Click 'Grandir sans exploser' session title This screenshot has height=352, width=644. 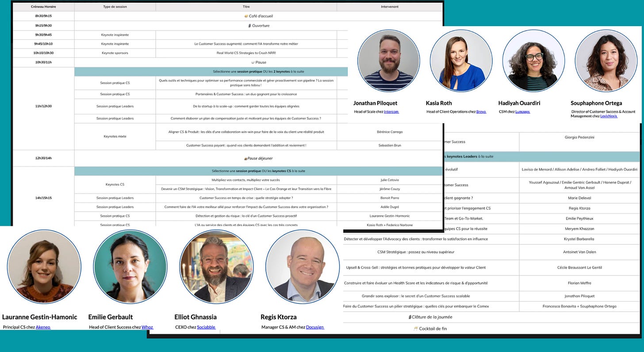(416, 296)
